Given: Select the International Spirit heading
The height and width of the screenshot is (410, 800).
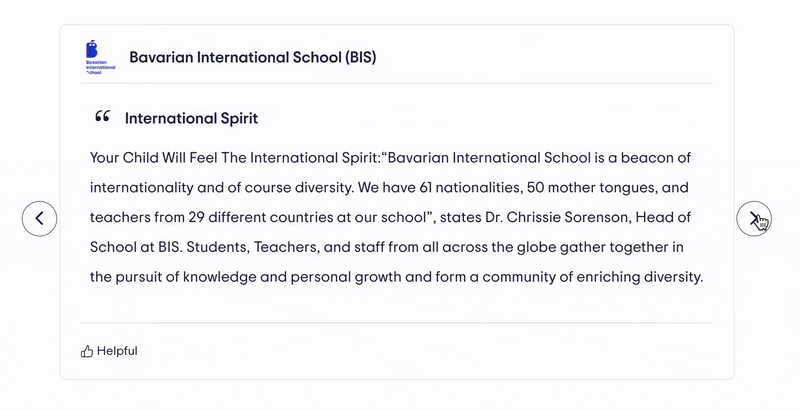Looking at the screenshot, I should tap(191, 118).
